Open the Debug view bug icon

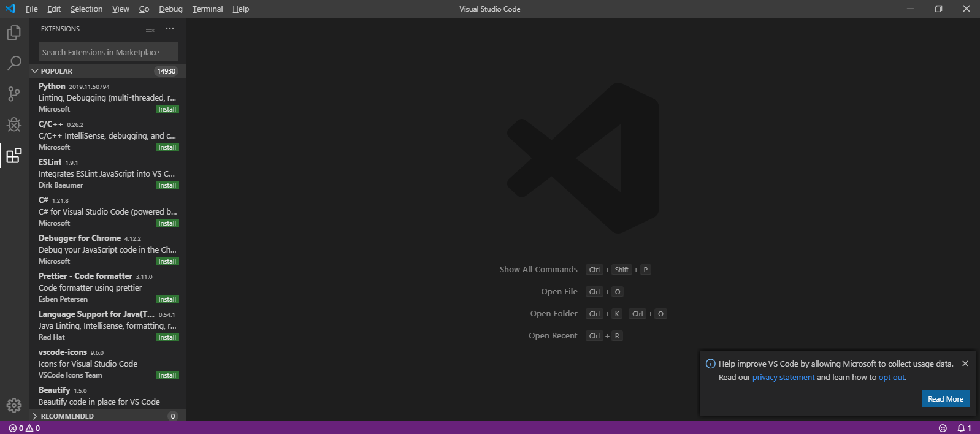click(13, 124)
